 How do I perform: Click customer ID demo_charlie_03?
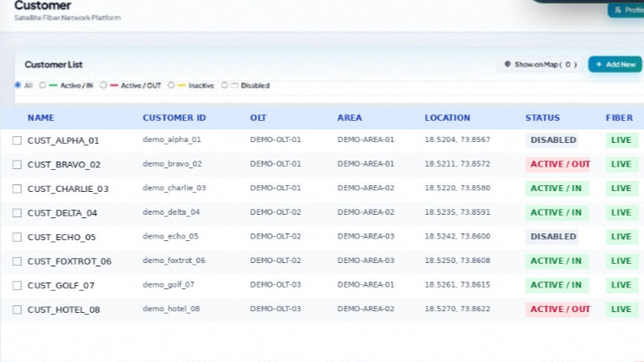pos(174,189)
